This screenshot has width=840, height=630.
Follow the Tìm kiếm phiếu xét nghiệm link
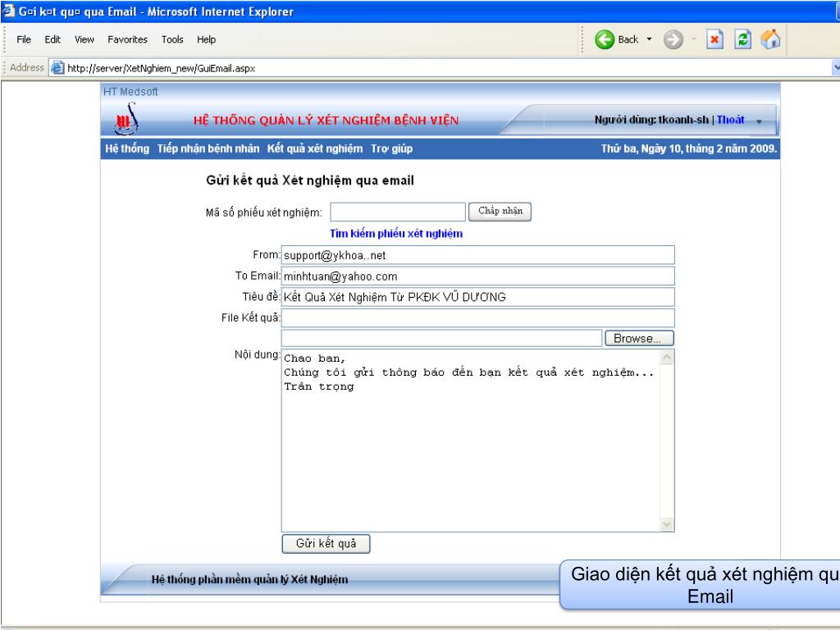(x=395, y=234)
